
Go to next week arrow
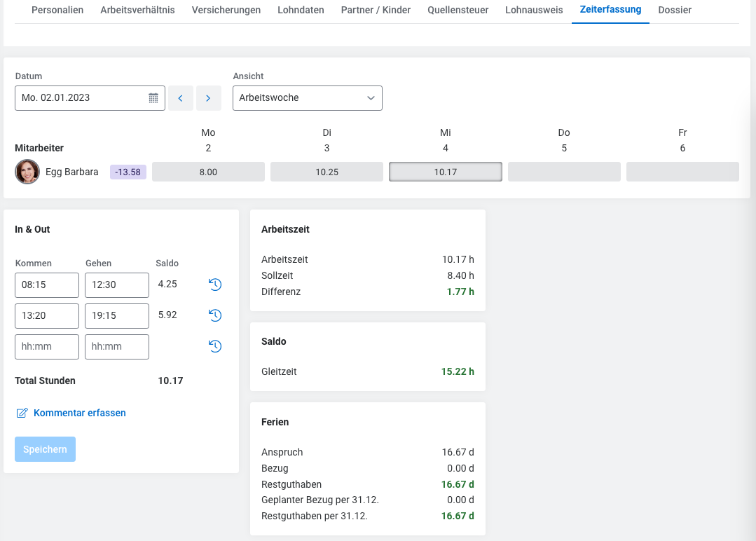tap(208, 98)
